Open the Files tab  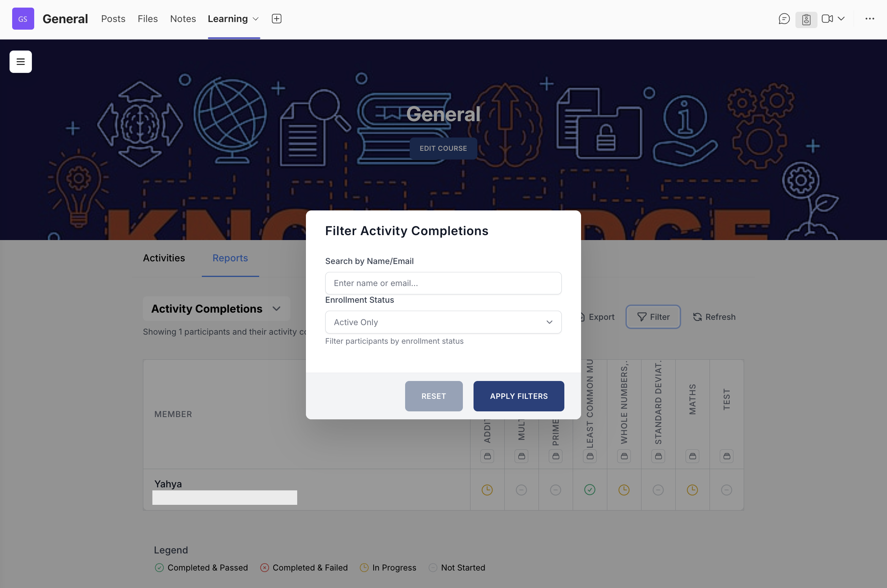pos(147,19)
